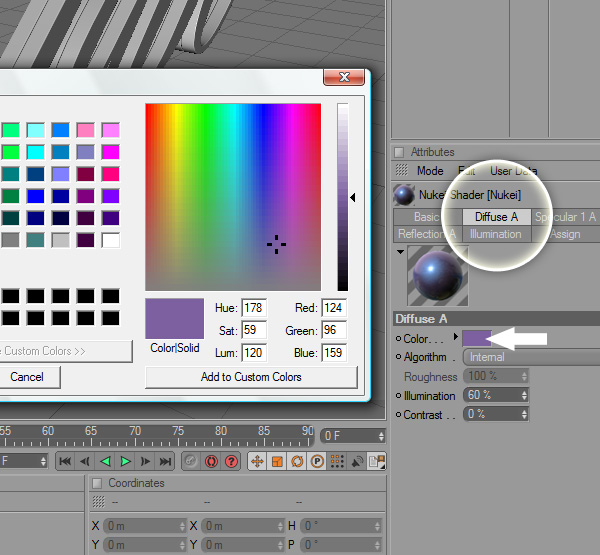This screenshot has width=600, height=555.
Task: Jump to the start of the timeline
Action: pyautogui.click(x=65, y=461)
